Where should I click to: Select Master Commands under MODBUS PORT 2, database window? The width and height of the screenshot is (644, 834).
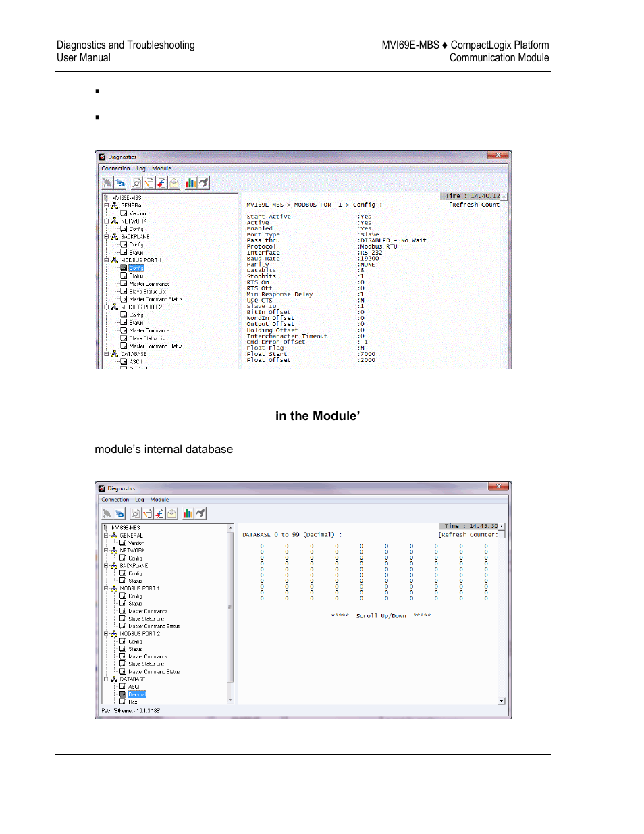pos(148,656)
